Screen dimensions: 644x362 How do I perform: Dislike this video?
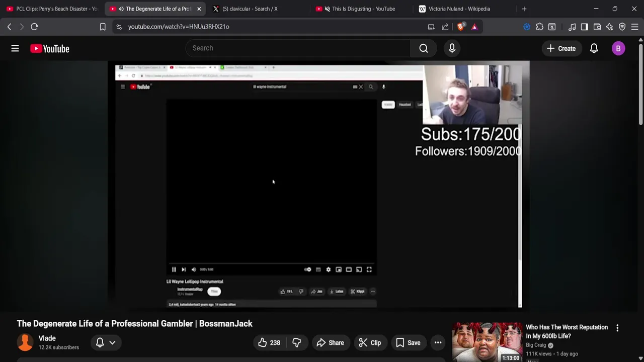[297, 343]
